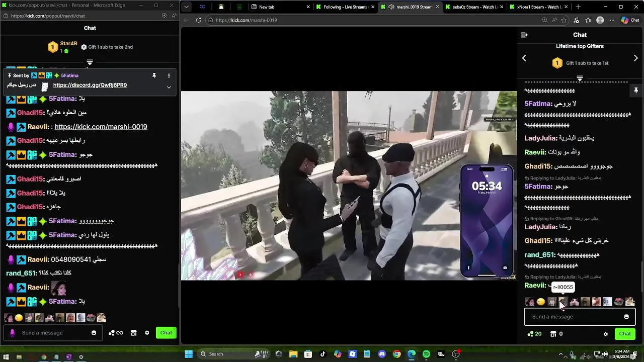Click pin icon on pinned message in popout

coord(154,75)
